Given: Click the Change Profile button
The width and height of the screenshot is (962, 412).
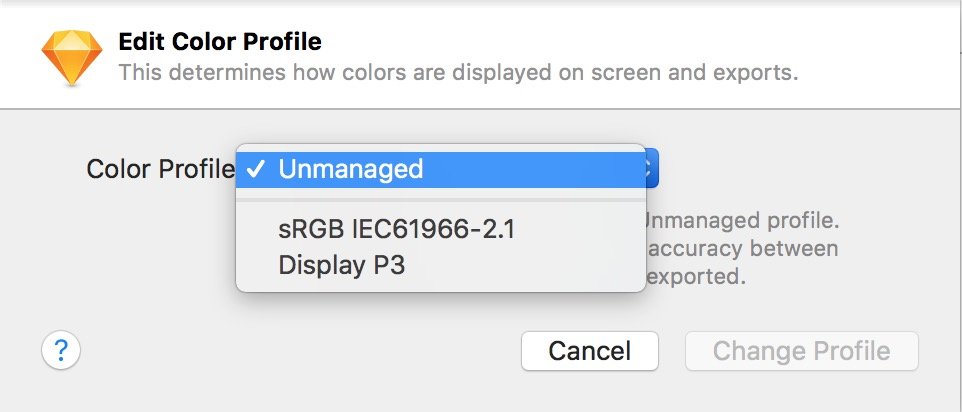Looking at the screenshot, I should (x=801, y=351).
